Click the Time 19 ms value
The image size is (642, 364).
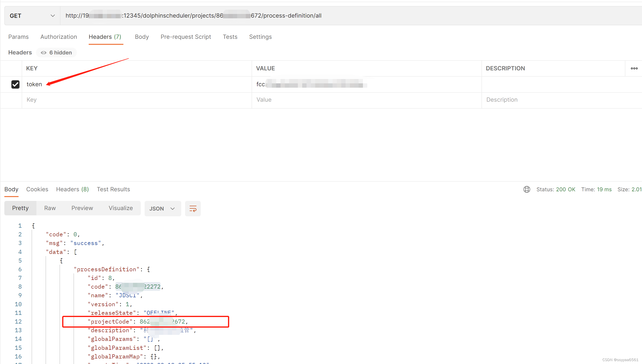(x=604, y=190)
